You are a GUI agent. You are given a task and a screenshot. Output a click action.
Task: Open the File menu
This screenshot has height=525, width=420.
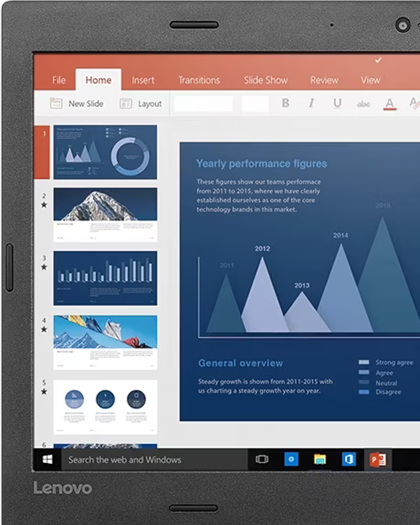click(58, 80)
